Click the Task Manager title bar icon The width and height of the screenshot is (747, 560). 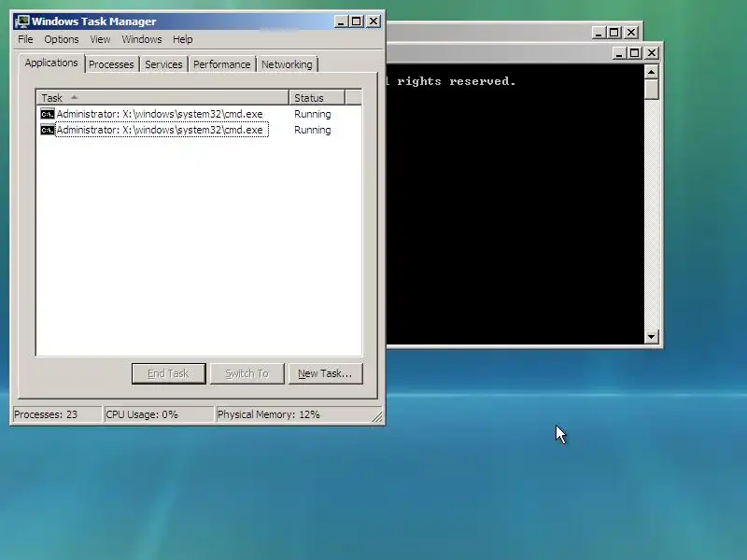click(x=21, y=21)
